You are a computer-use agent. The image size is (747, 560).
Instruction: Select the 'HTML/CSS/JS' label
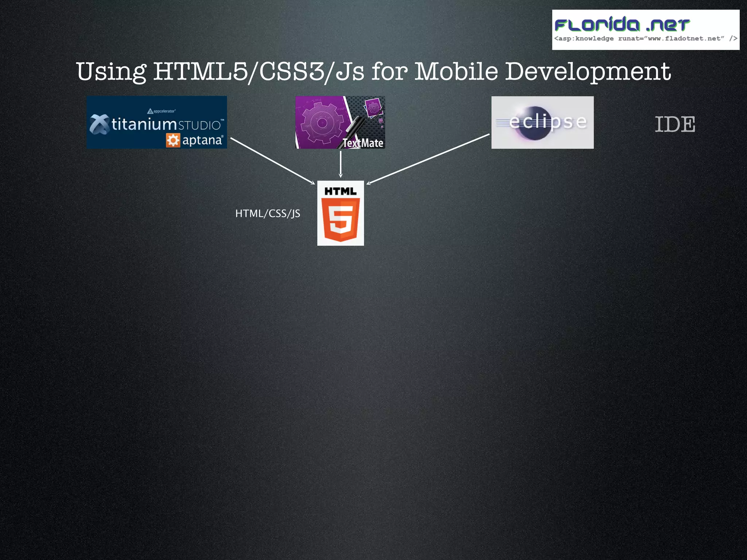[268, 213]
